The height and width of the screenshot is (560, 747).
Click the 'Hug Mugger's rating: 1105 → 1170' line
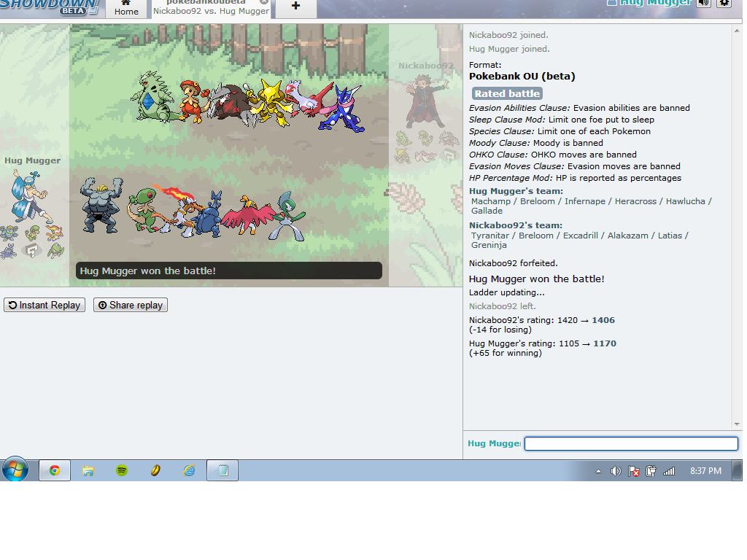(x=543, y=344)
